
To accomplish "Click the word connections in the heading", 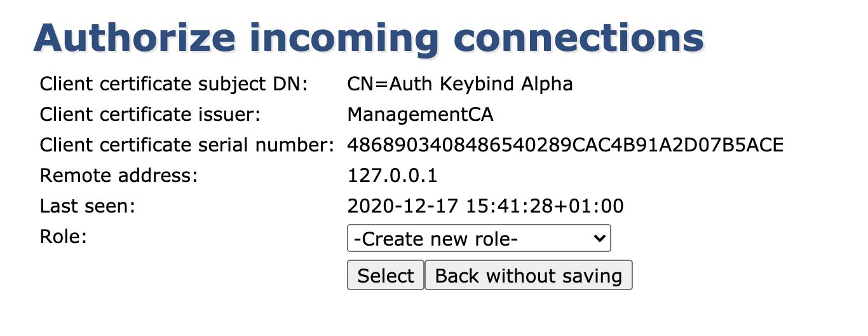I will tap(581, 39).
